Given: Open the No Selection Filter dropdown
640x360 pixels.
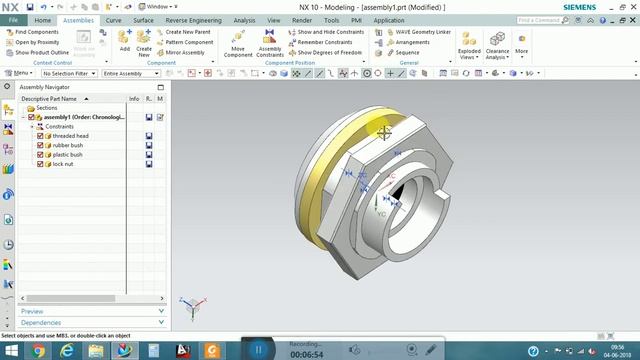Looking at the screenshot, I should coord(69,73).
